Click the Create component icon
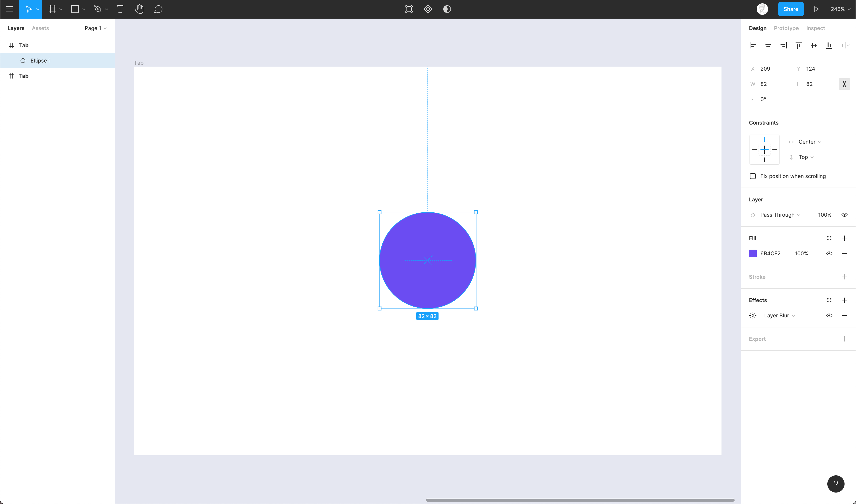Image resolution: width=856 pixels, height=504 pixels. click(428, 9)
